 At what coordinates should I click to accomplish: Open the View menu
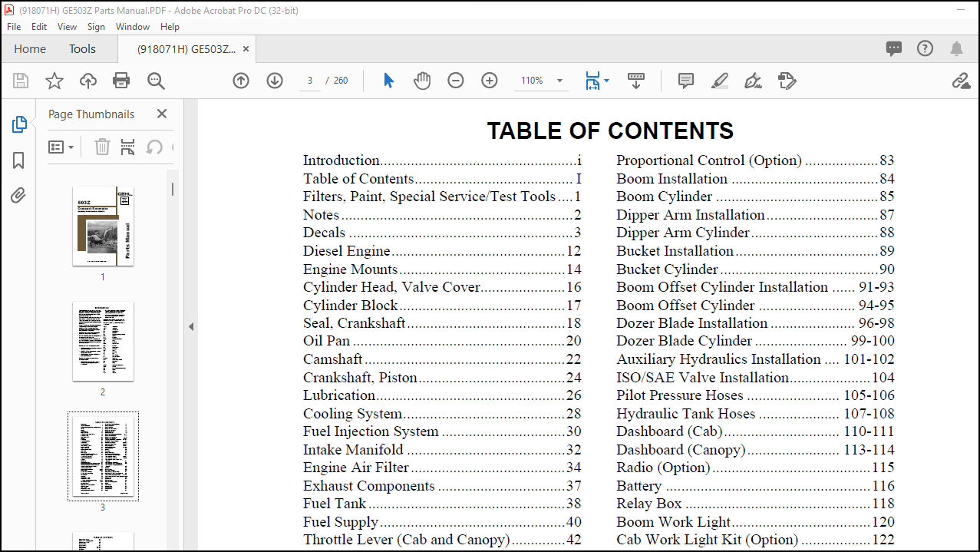(x=67, y=26)
